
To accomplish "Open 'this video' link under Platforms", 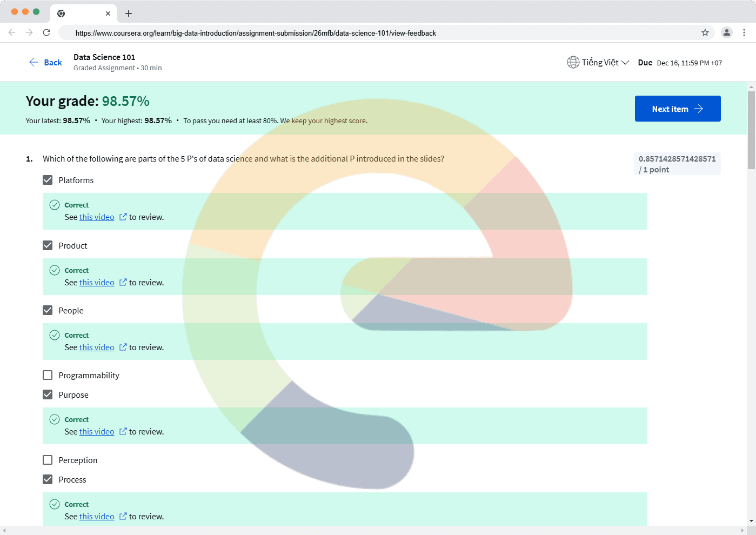I will (97, 217).
